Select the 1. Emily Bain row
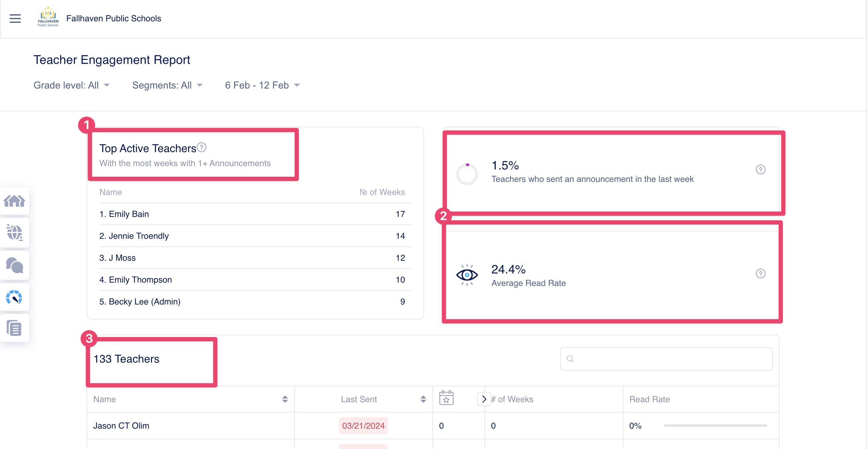This screenshot has width=868, height=449. pos(255,214)
